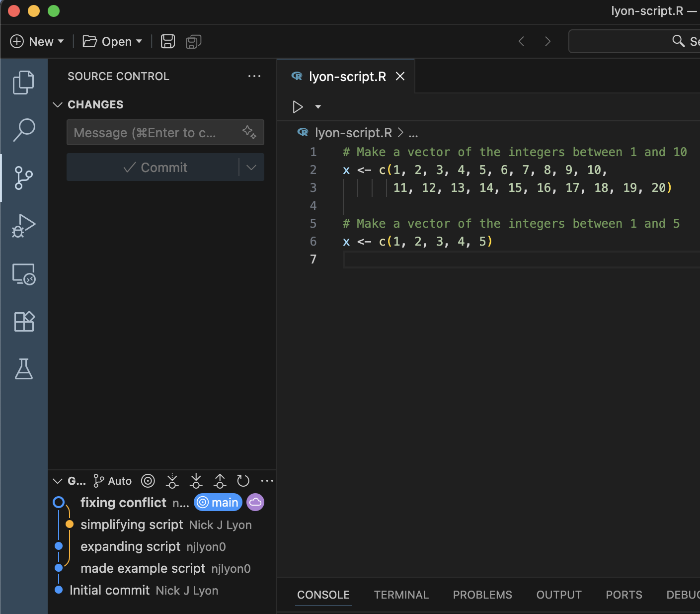The height and width of the screenshot is (614, 700).
Task: Run the lyon-script.R file with the play button
Action: pyautogui.click(x=298, y=106)
